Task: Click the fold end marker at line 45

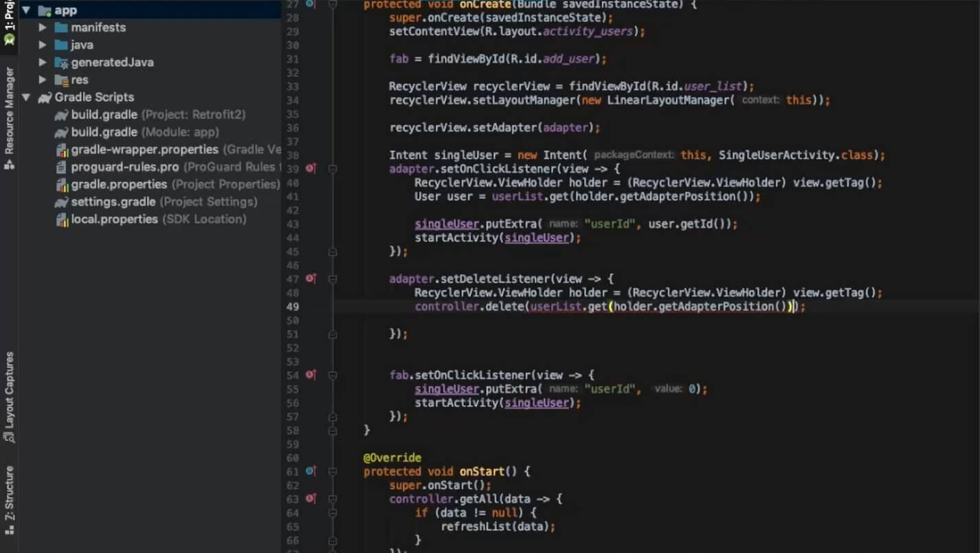Action: 333,252
